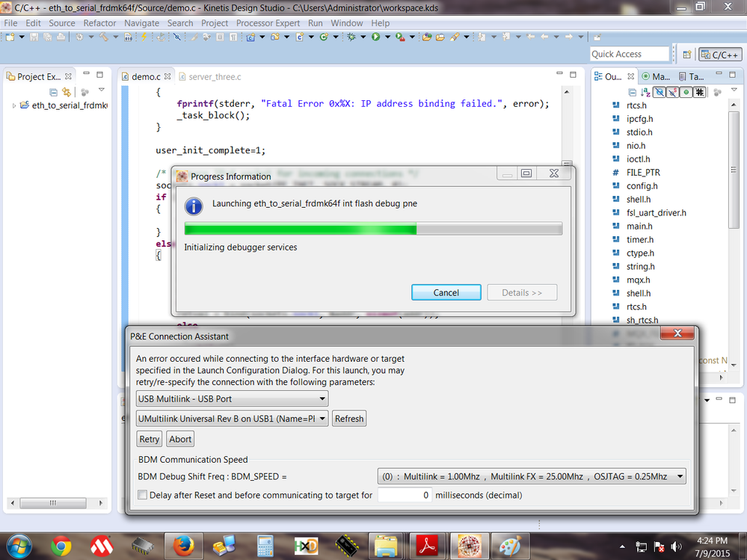Screen dimensions: 747x560
Task: Select fsl_uart_driver.h in the Outline list
Action: 656,213
